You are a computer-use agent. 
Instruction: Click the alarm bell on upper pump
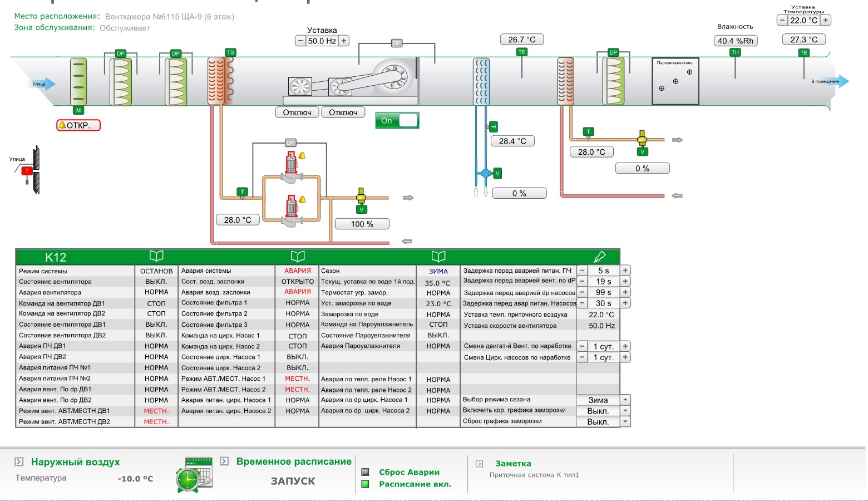click(302, 156)
